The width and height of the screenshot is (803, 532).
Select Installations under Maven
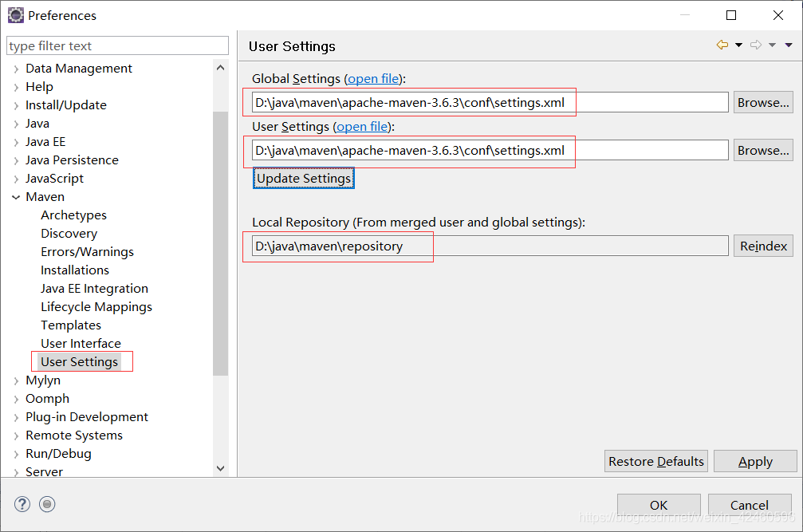(75, 270)
